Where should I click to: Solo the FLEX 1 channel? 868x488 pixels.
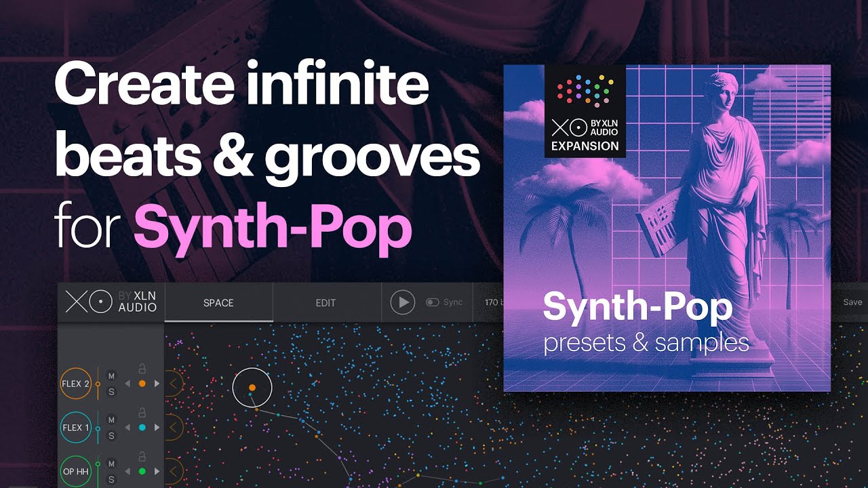click(111, 436)
